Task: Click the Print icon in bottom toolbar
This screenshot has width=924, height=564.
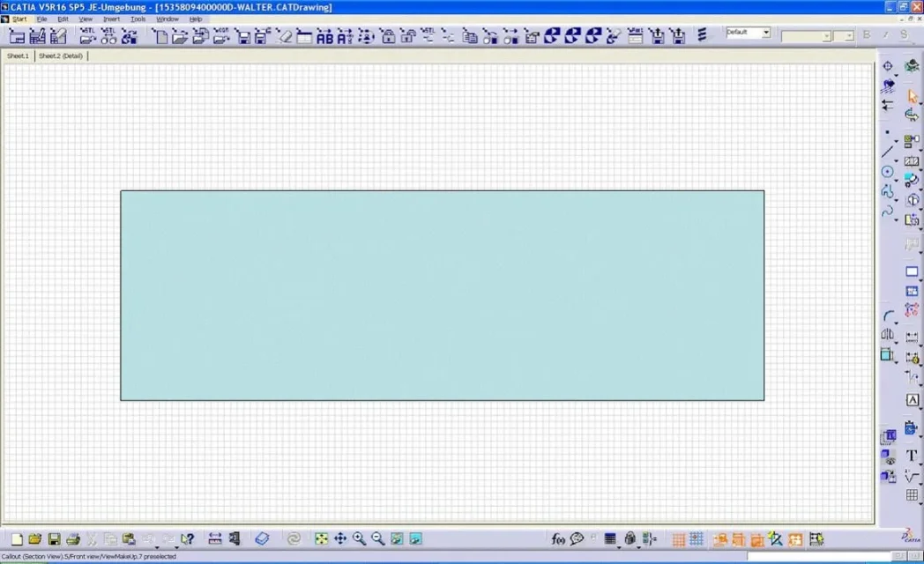Action: click(73, 538)
